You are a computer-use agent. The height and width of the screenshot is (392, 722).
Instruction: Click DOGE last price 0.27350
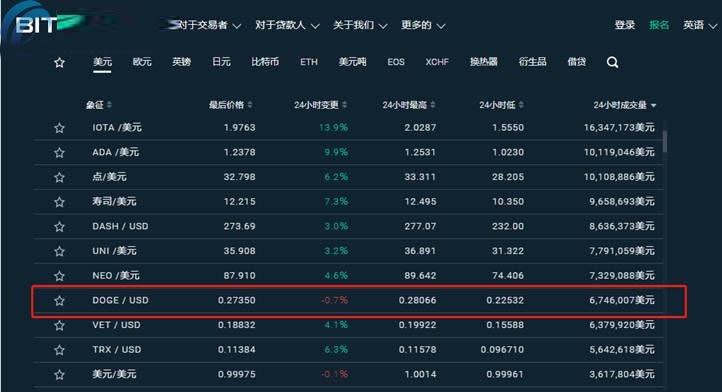pyautogui.click(x=237, y=300)
